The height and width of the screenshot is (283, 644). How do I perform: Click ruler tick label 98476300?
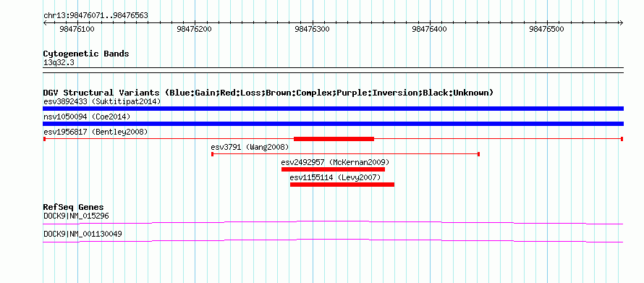[x=312, y=29]
